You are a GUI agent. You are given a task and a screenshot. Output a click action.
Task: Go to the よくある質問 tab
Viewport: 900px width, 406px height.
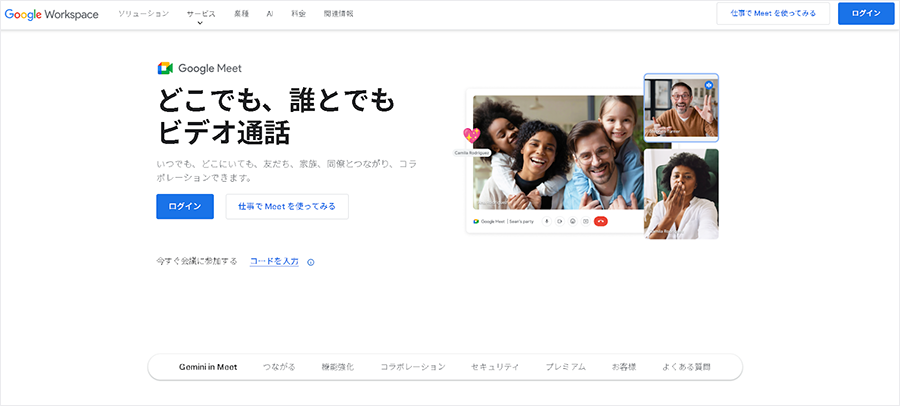click(x=686, y=367)
